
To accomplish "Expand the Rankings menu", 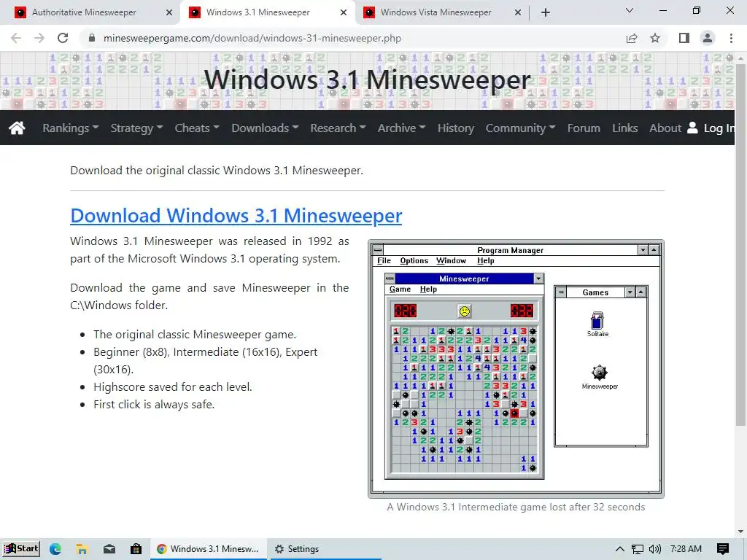I will point(71,128).
